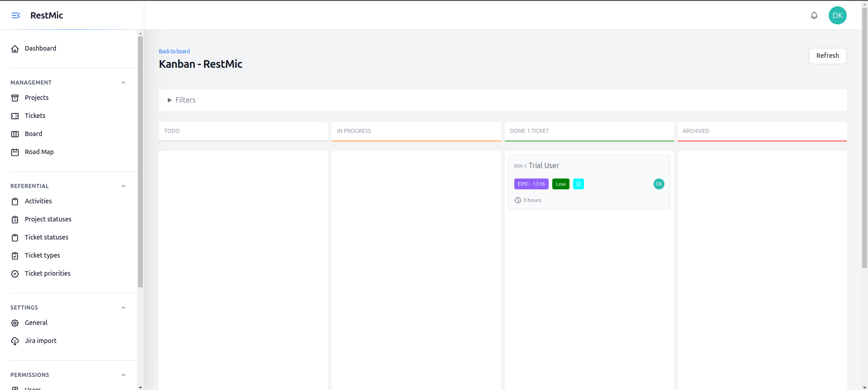This screenshot has width=868, height=390.
Task: Click the clock icon beside 3 hours
Action: (518, 200)
